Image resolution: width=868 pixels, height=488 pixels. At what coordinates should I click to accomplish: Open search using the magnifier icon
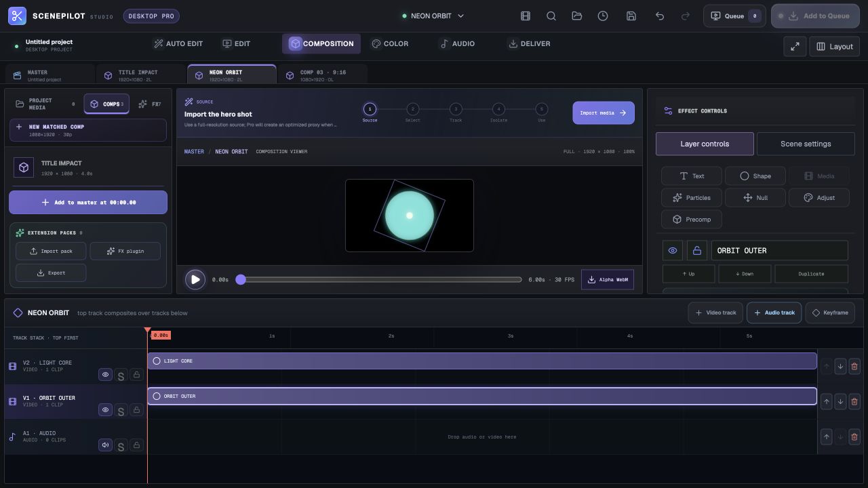click(551, 16)
